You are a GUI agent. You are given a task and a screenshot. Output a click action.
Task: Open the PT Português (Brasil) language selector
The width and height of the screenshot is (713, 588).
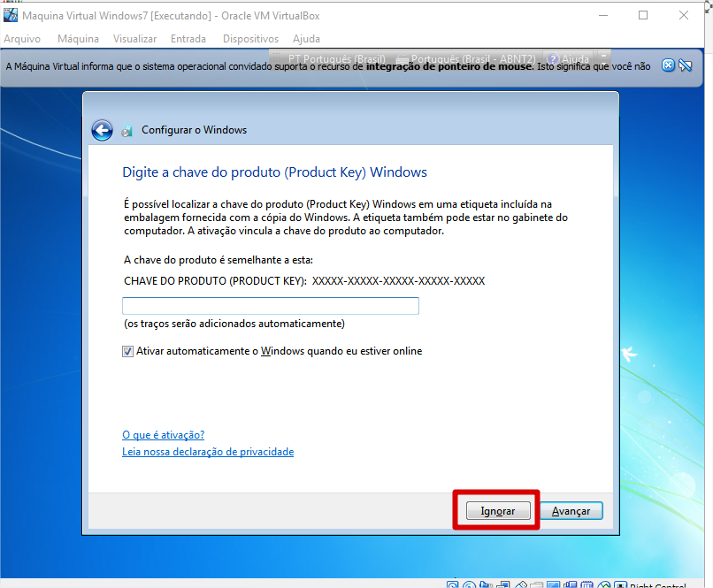336,59
